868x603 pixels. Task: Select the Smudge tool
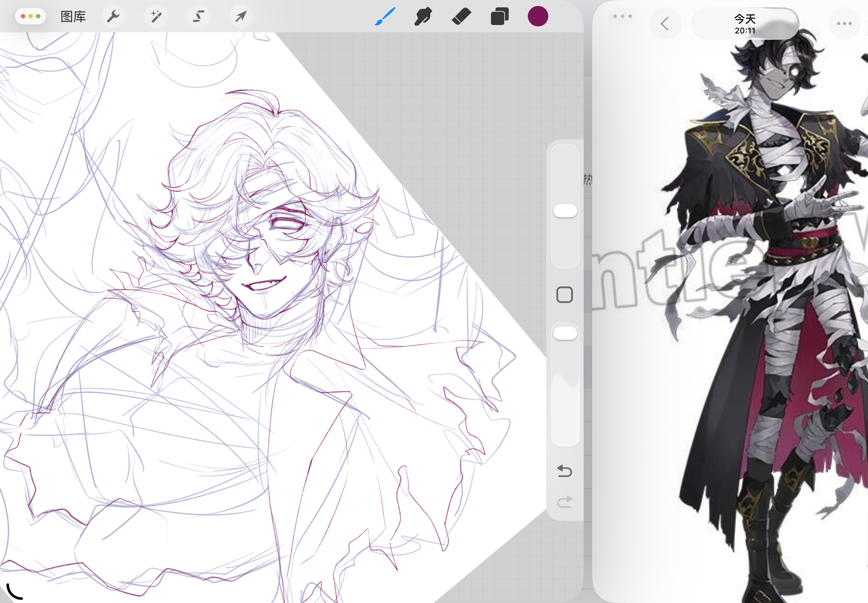click(x=423, y=17)
